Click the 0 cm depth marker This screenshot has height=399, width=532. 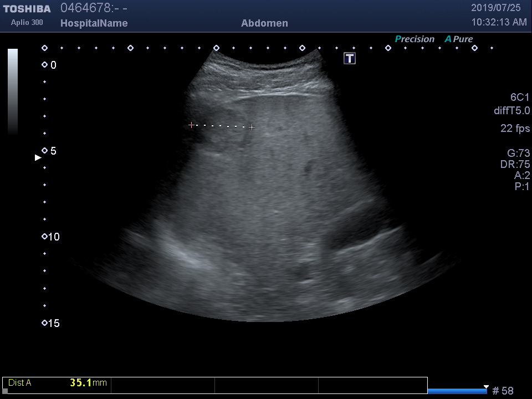(45, 65)
